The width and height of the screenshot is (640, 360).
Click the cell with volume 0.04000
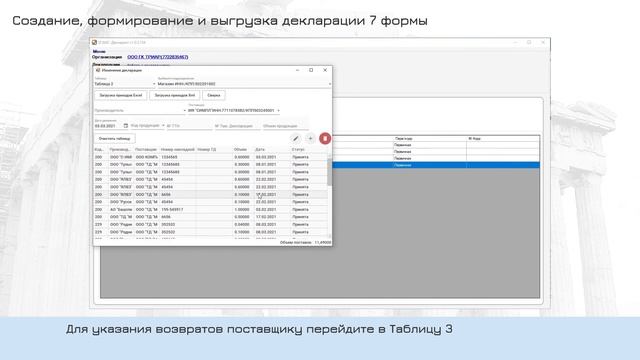pyautogui.click(x=242, y=224)
